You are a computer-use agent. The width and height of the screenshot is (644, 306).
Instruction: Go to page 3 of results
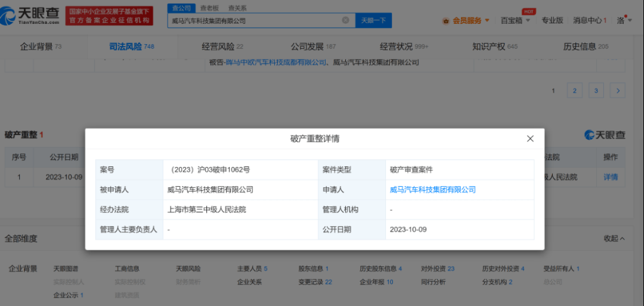tap(596, 90)
